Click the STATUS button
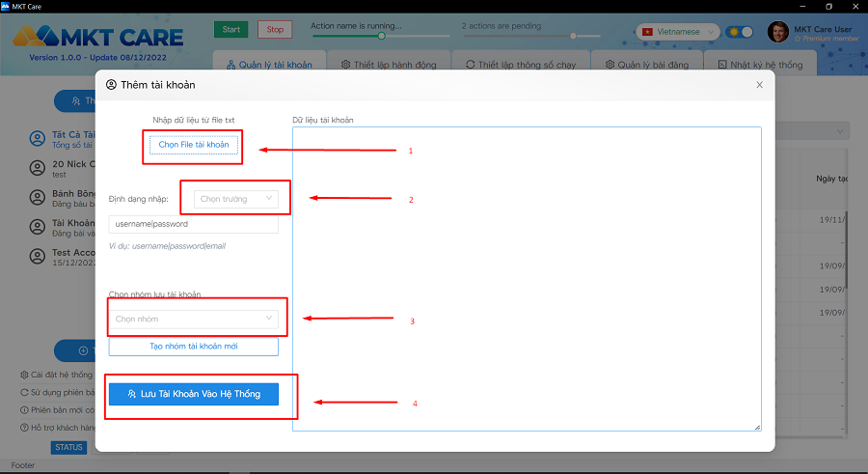Screen dimensions: 868x474 tap(68, 447)
